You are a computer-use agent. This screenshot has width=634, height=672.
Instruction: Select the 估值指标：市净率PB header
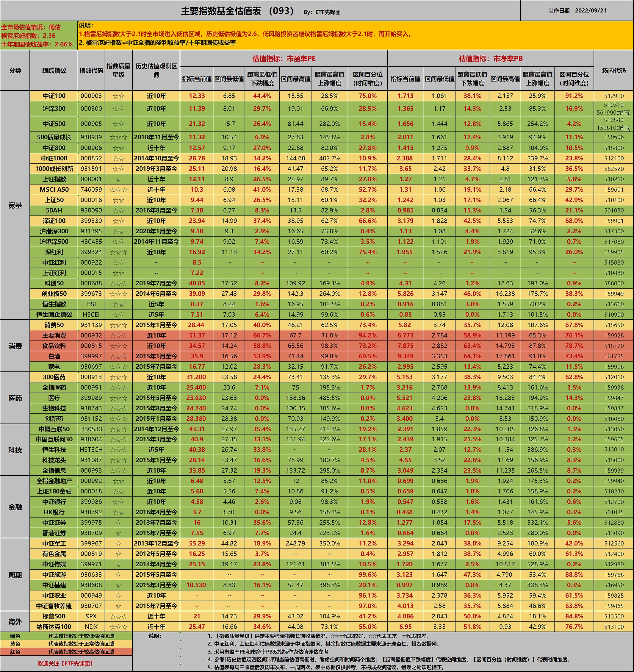coord(490,58)
